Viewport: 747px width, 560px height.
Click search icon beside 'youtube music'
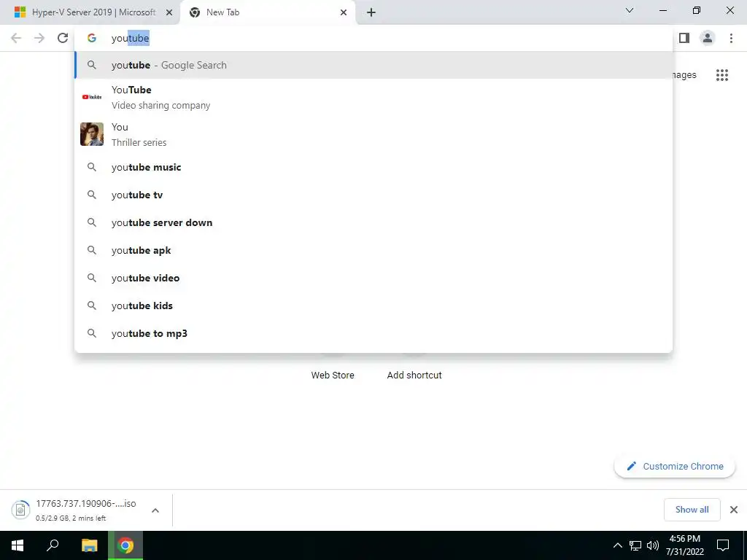coord(92,167)
